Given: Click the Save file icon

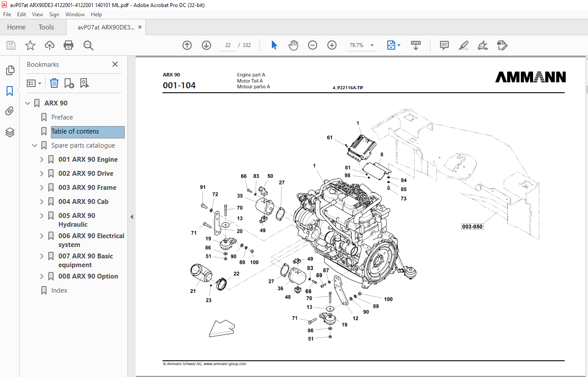Looking at the screenshot, I should (11, 45).
